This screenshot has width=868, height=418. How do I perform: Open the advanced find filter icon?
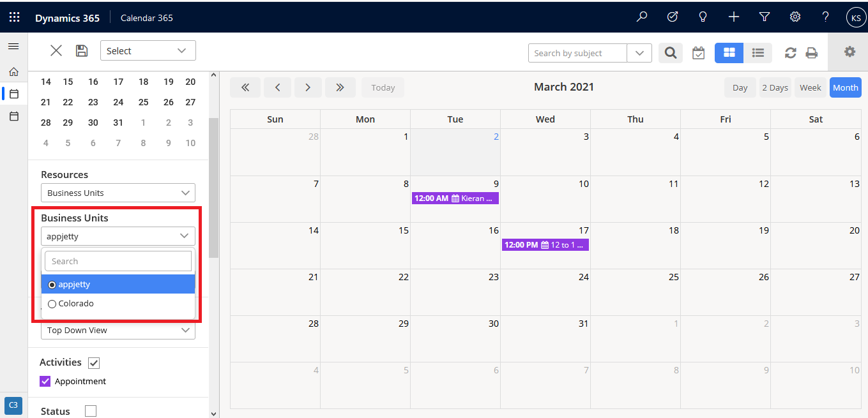765,17
